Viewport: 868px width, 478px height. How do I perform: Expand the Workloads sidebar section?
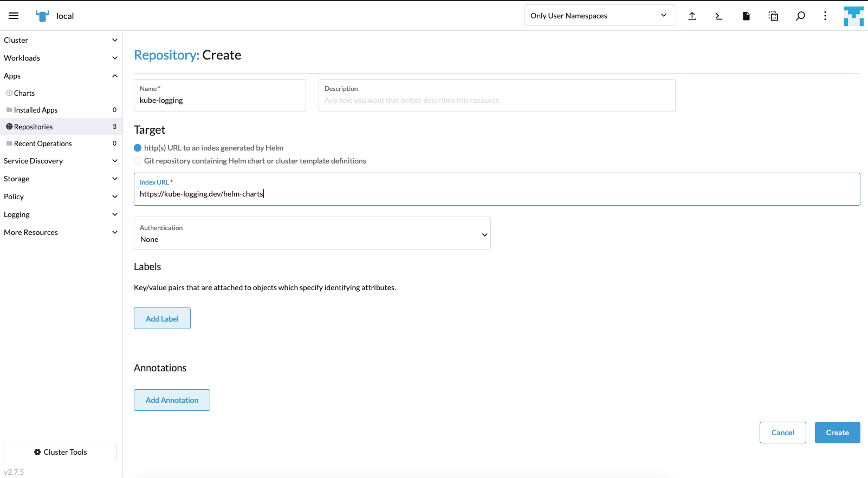click(x=61, y=58)
